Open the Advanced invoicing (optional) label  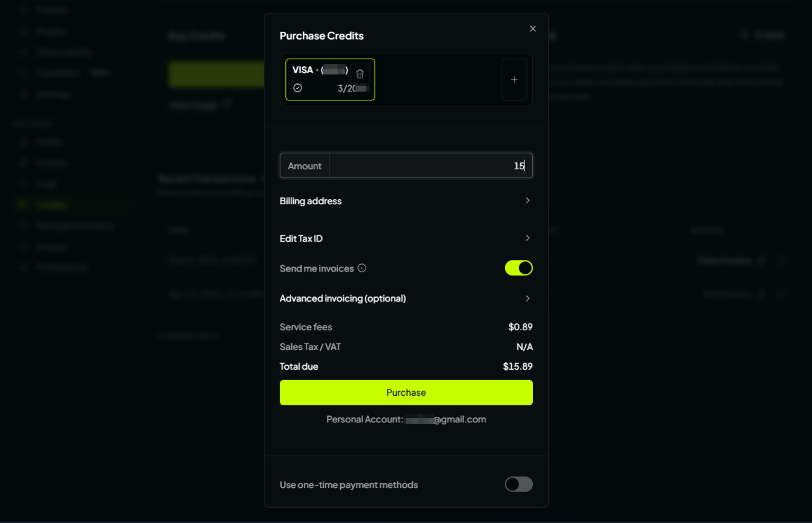click(343, 298)
